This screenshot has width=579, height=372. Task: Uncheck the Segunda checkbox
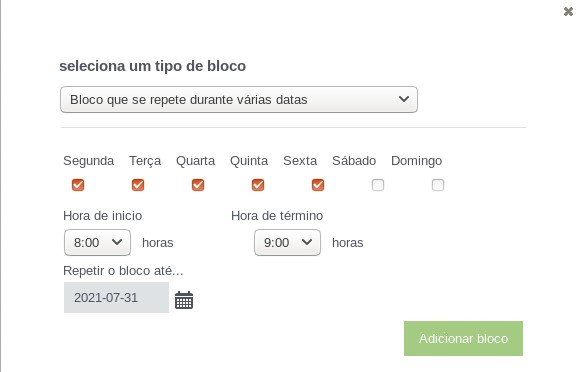pos(78,185)
